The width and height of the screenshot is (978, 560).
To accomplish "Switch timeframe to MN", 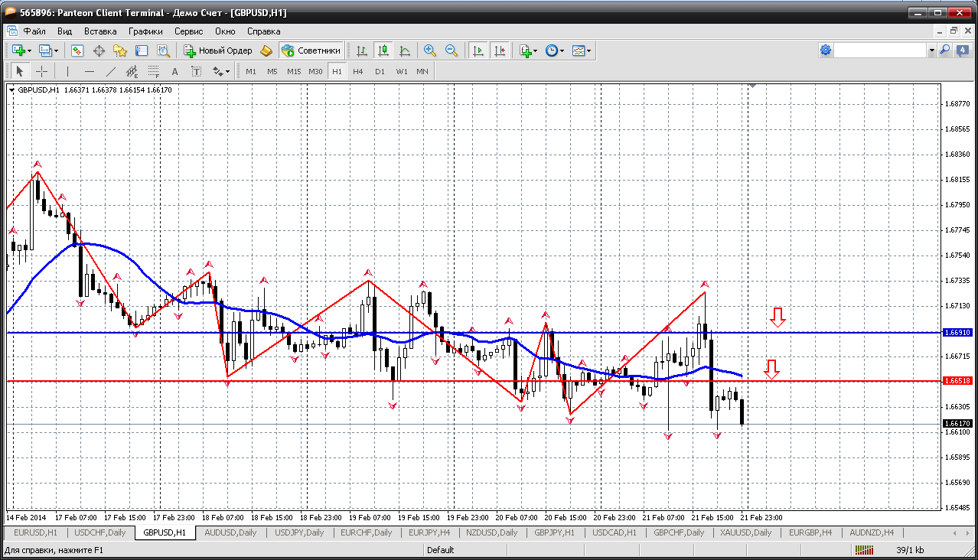I will coord(422,71).
